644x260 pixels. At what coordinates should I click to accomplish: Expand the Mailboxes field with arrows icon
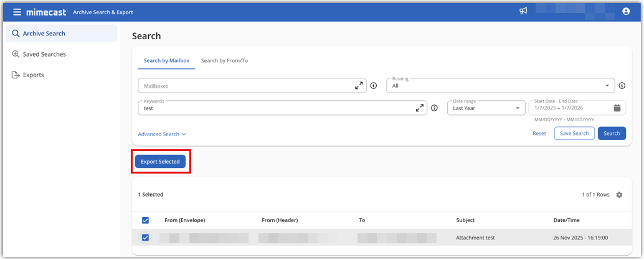[x=359, y=86]
